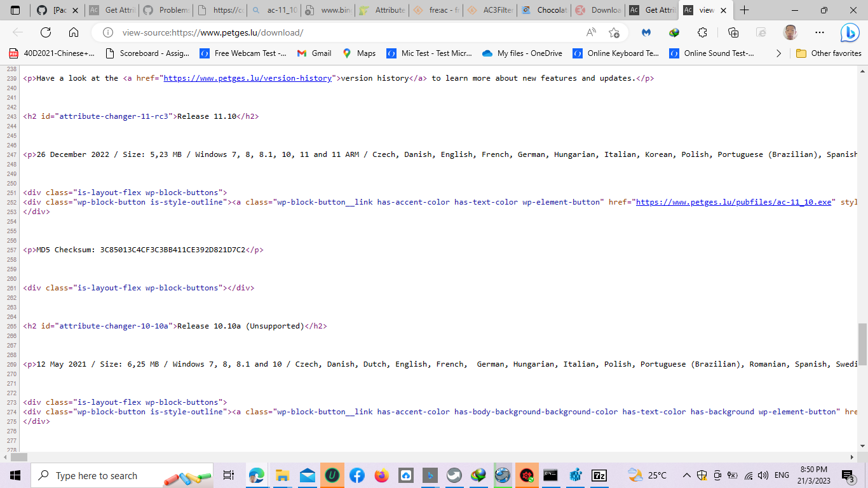Launch Firefox from the taskbar

tap(381, 475)
